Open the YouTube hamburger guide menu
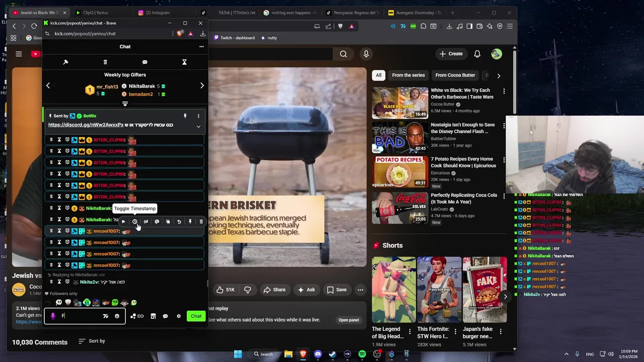The height and width of the screenshot is (362, 644). click(x=19, y=54)
